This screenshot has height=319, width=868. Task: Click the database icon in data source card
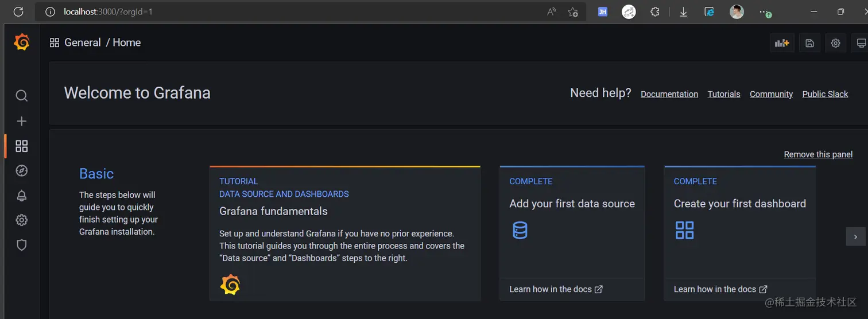[520, 230]
